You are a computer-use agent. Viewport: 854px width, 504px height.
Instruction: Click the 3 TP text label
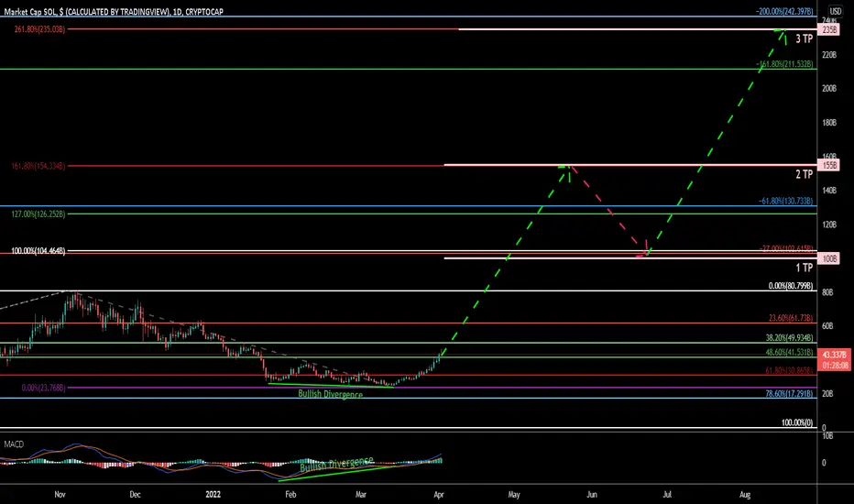pos(804,38)
